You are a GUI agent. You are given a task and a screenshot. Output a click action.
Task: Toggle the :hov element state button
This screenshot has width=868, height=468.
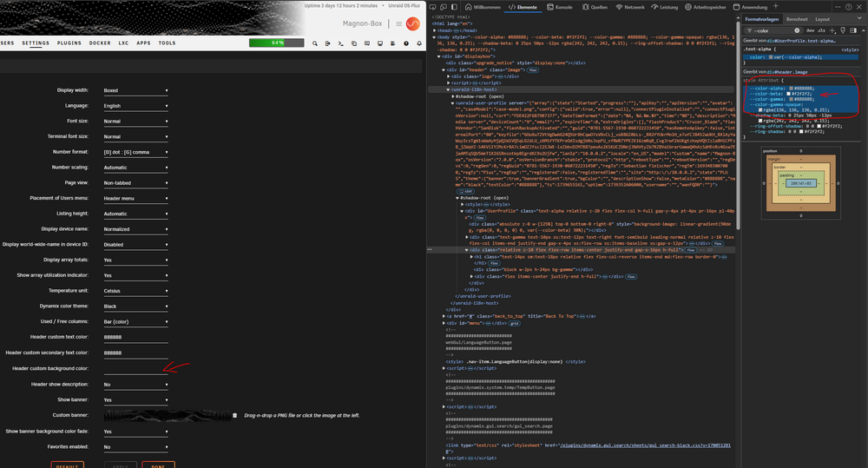[811, 30]
